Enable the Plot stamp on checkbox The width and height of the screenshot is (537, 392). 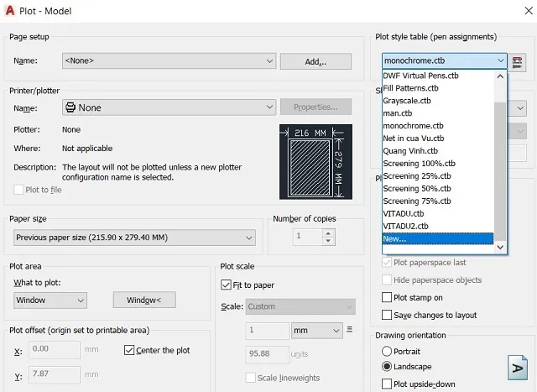(x=387, y=297)
